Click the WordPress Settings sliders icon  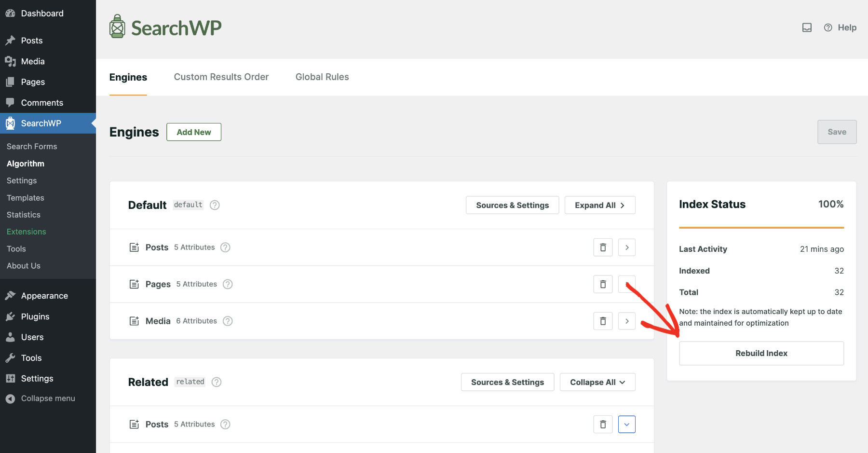[10, 379]
